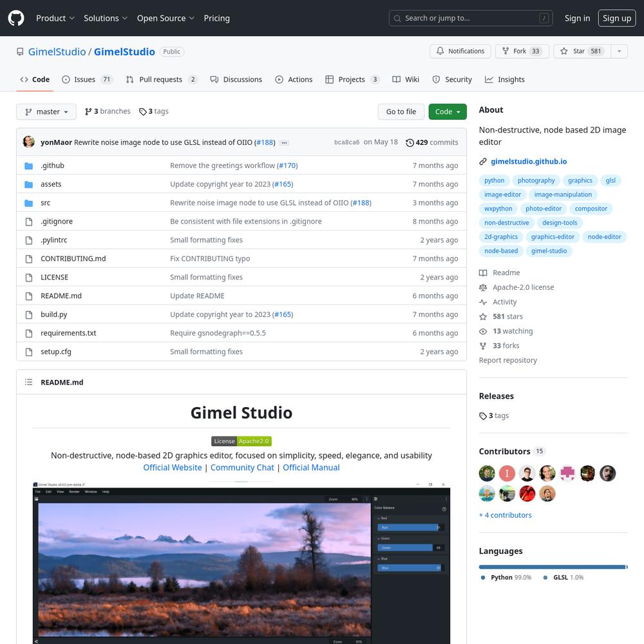Click the eye icon beside 13 watching
The height and width of the screenshot is (644, 644).
pos(483,331)
